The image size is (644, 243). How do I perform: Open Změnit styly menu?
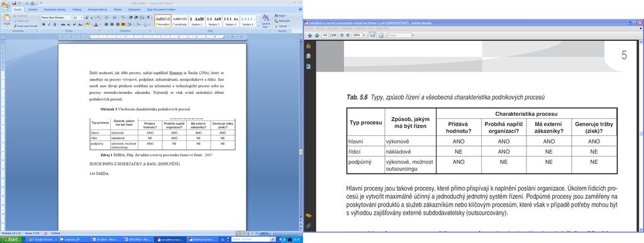[x=266, y=21]
